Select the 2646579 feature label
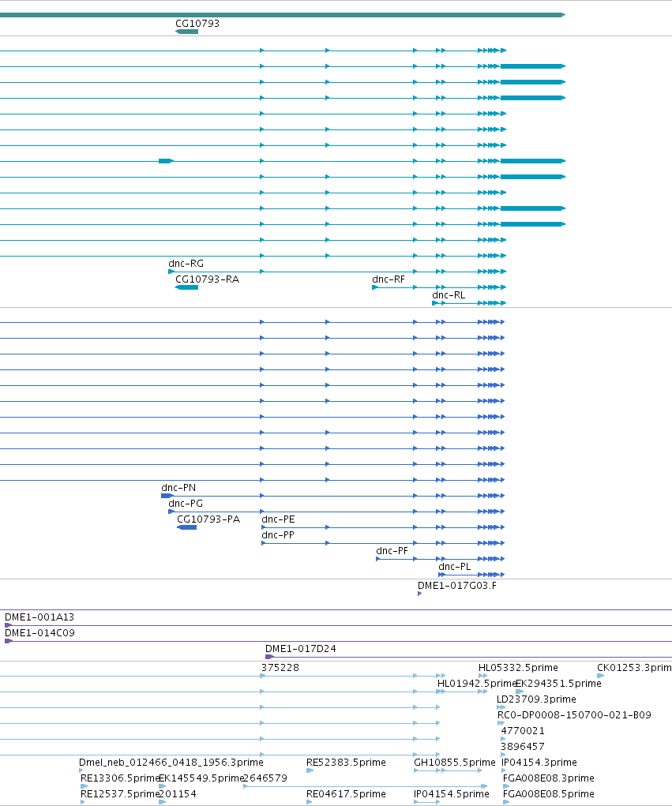Image resolution: width=672 pixels, height=806 pixels. point(265,778)
